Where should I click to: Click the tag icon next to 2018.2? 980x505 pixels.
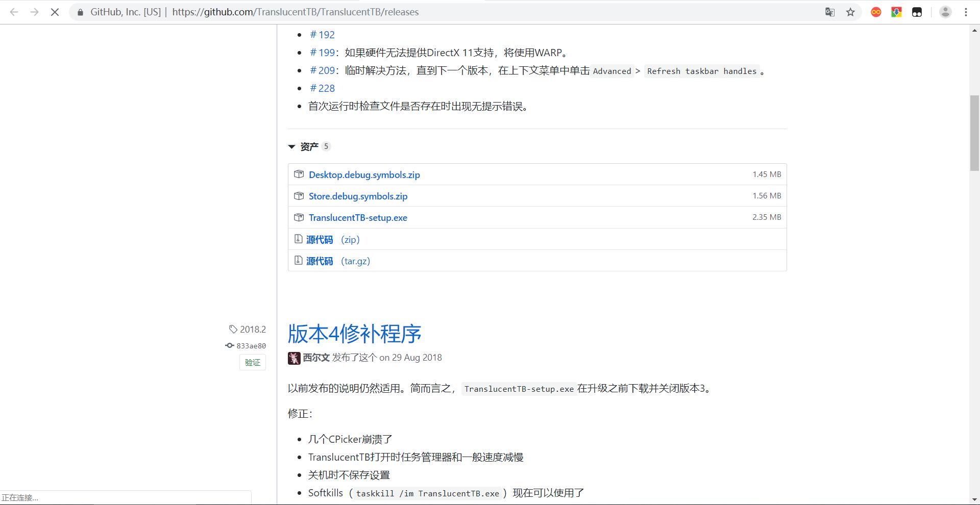click(x=233, y=329)
